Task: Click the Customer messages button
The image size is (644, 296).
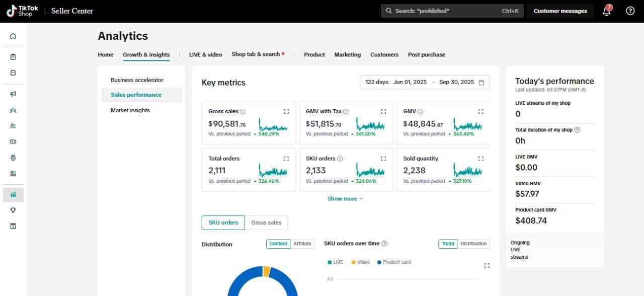Action: click(560, 11)
